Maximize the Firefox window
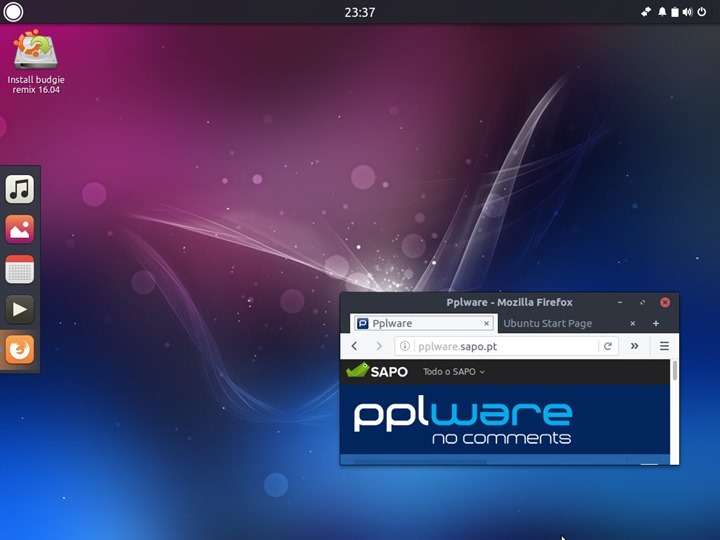Viewport: 720px width, 540px height. point(642,302)
